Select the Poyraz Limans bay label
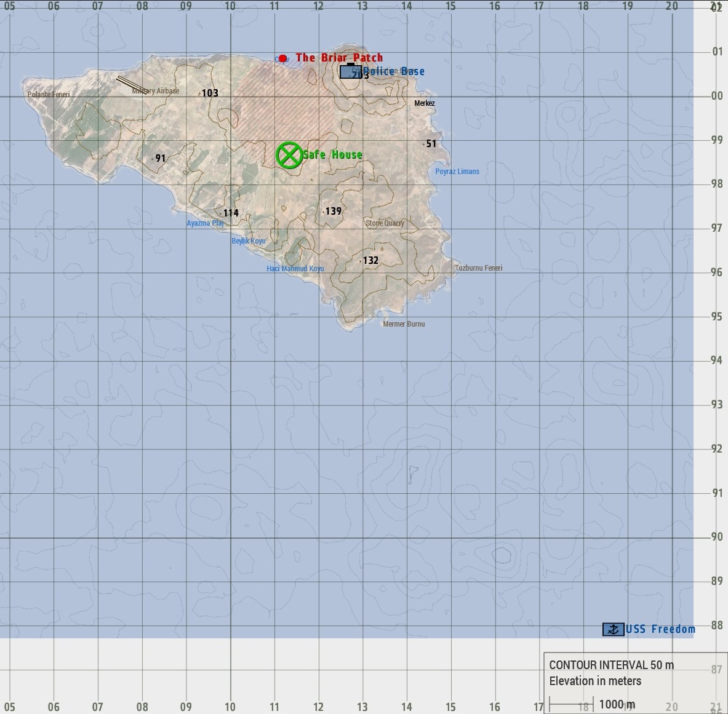This screenshot has width=728, height=714. tap(457, 172)
